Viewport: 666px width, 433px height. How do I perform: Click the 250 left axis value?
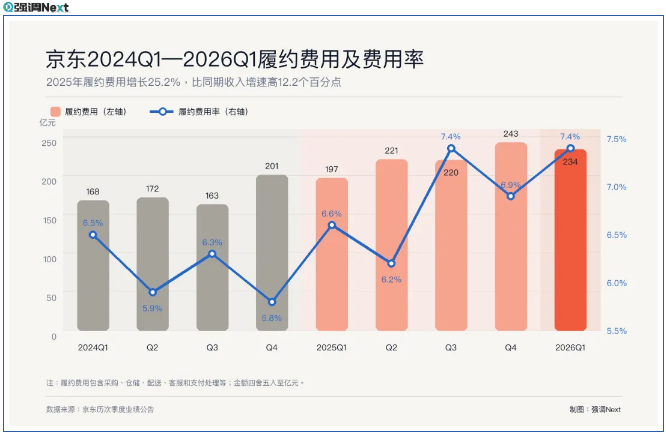[x=49, y=143]
